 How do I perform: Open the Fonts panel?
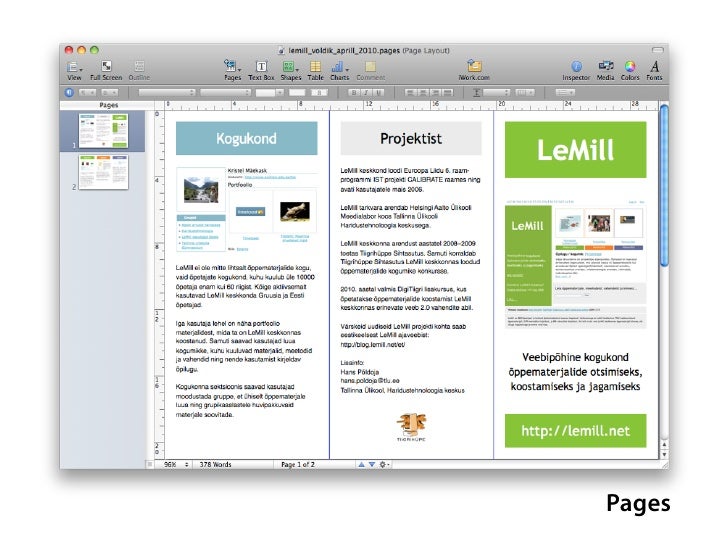[654, 71]
